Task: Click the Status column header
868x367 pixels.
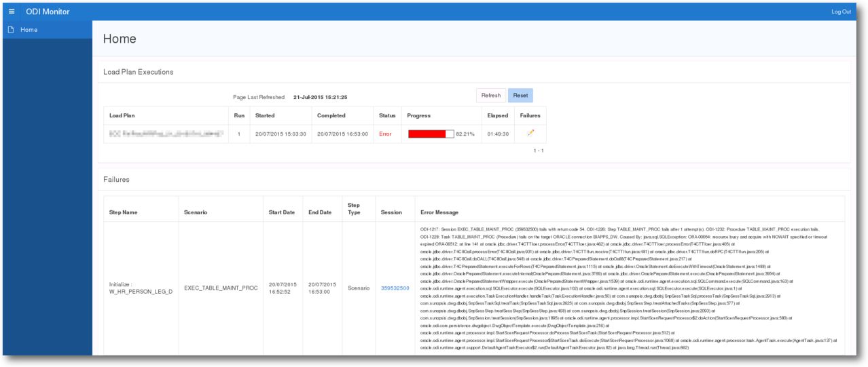Action: (387, 115)
